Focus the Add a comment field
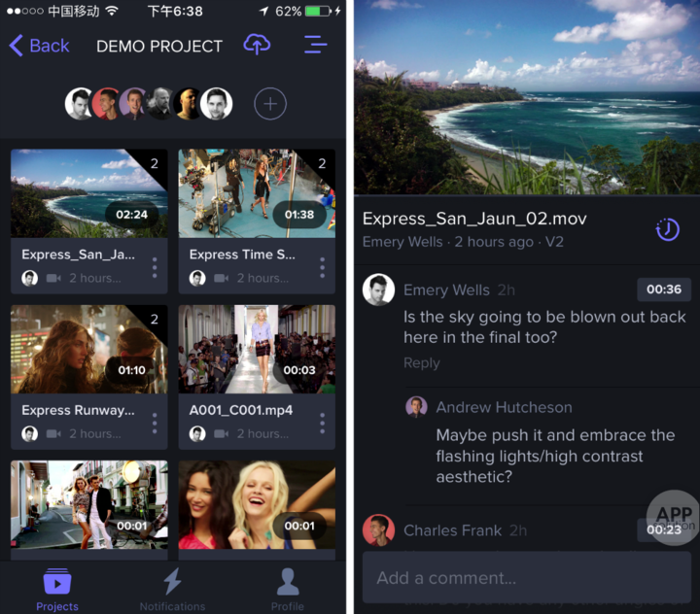The height and width of the screenshot is (614, 700). pyautogui.click(x=527, y=578)
